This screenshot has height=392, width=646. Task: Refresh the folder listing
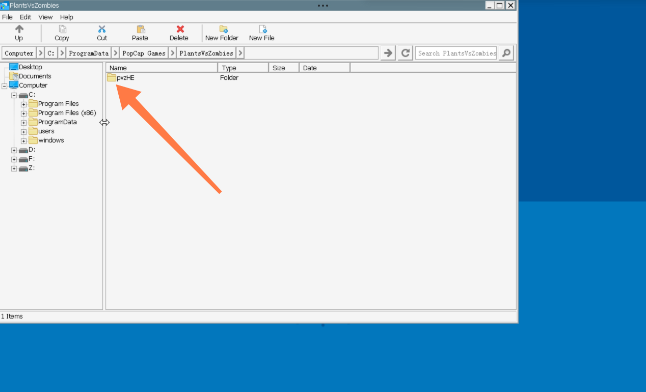point(405,53)
